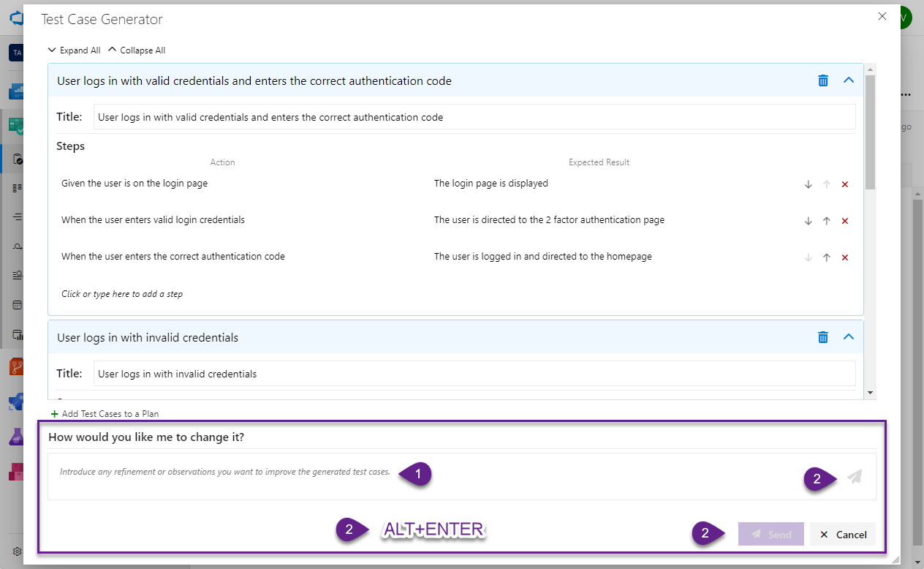Move 'When the user enters valid login credentials' step down
This screenshot has width=924, height=569.
808,221
